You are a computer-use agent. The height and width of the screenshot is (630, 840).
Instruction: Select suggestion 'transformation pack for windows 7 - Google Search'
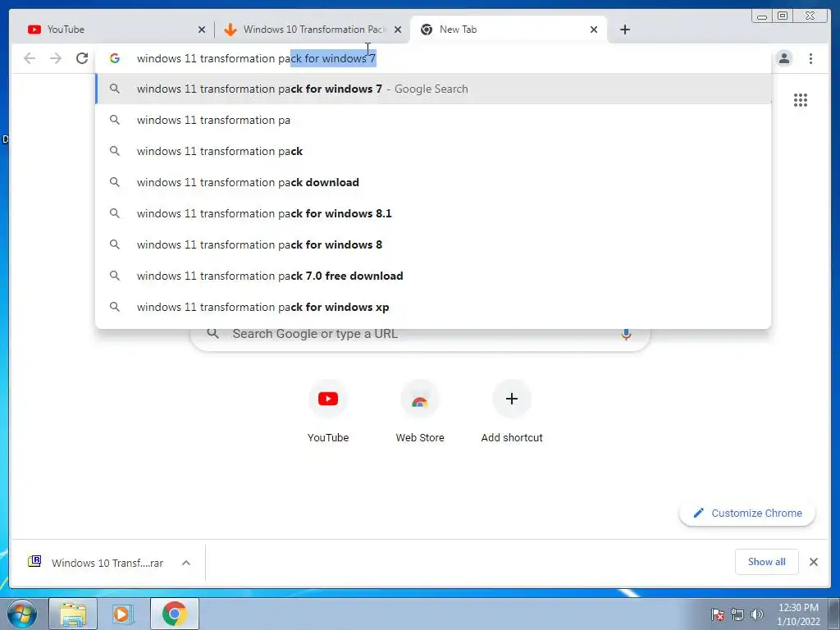(x=433, y=89)
